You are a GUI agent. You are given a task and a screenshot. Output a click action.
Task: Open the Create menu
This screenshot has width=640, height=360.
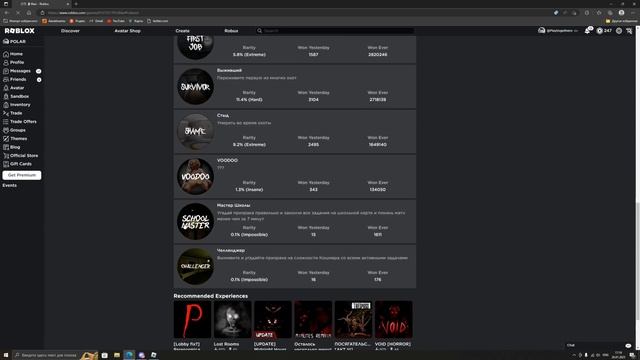[x=182, y=31]
